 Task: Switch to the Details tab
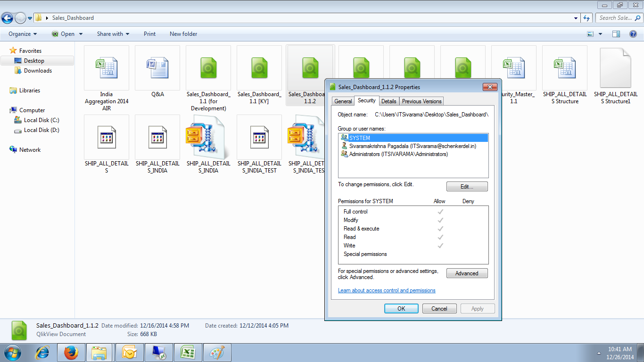pos(389,101)
